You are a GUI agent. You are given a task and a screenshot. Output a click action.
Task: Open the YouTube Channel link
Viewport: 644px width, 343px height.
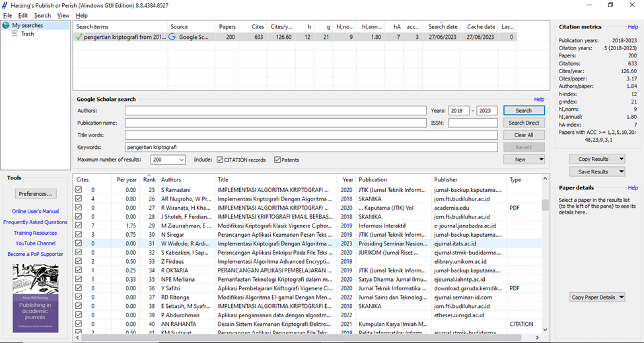35,243
